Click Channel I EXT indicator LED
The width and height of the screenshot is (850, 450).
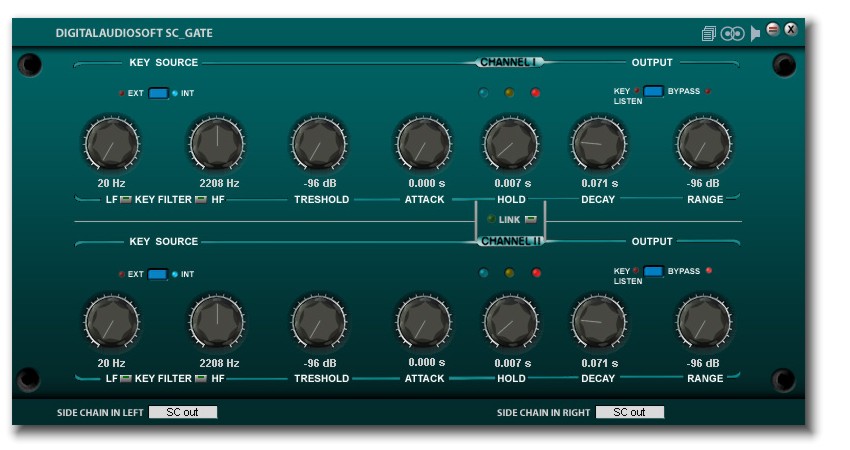coord(122,93)
